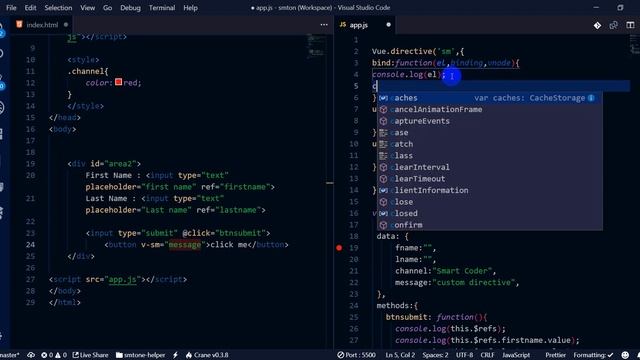Open More Actions ellipsis in left editor group
The height and width of the screenshot is (360, 640).
(x=324, y=25)
